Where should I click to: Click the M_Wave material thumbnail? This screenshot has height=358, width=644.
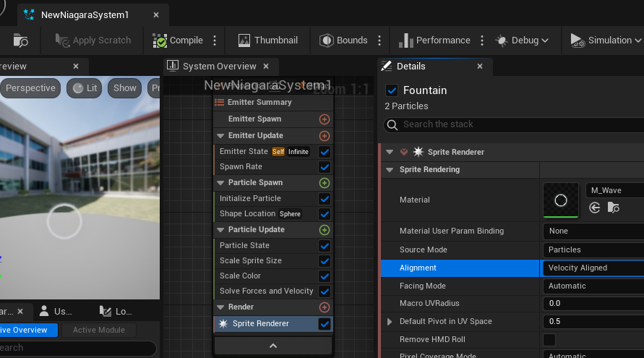[x=561, y=200]
